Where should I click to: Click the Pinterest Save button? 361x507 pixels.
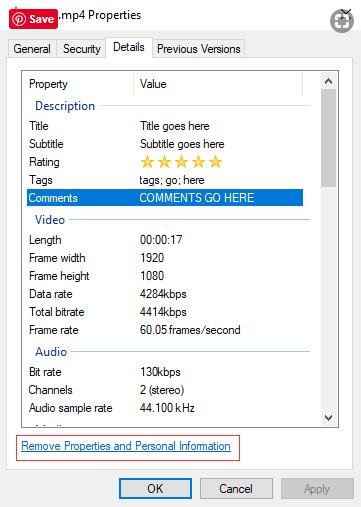33,19
